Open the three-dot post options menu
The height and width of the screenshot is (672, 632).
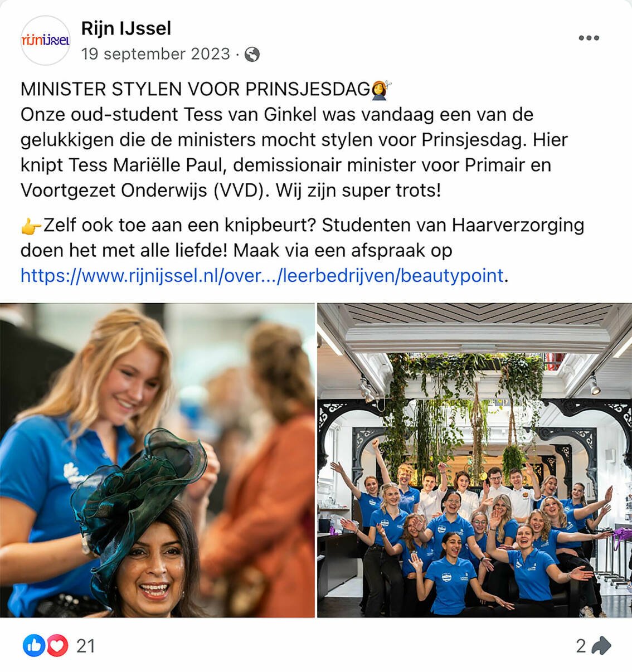[x=589, y=38]
